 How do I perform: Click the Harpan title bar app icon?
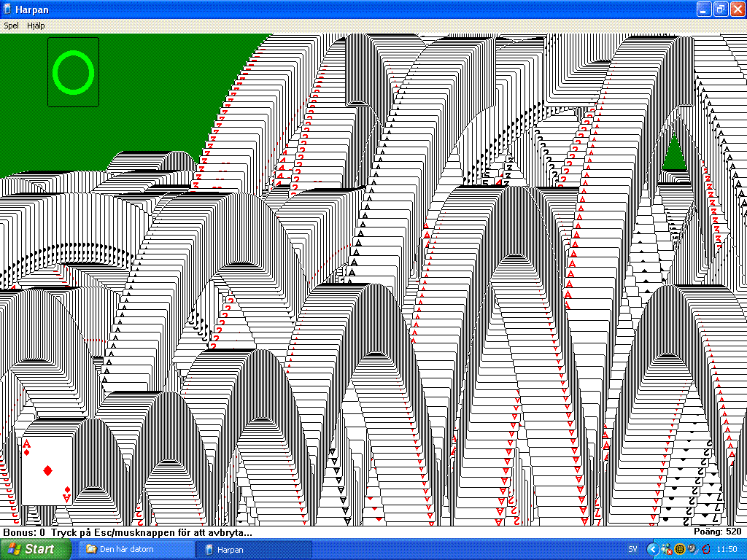tap(8, 9)
